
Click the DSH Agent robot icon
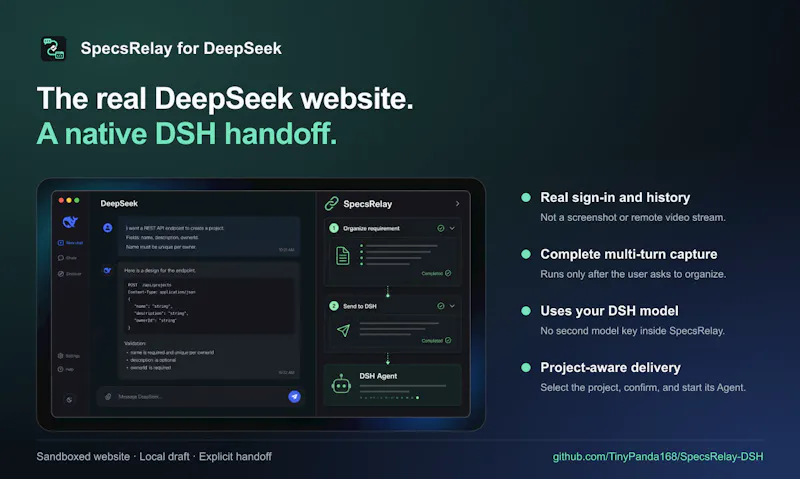341,384
